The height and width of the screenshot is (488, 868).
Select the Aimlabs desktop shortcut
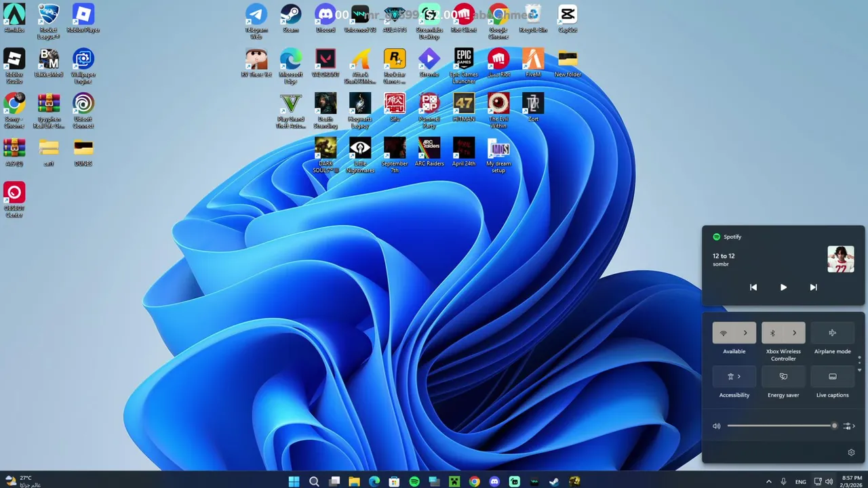point(14,18)
